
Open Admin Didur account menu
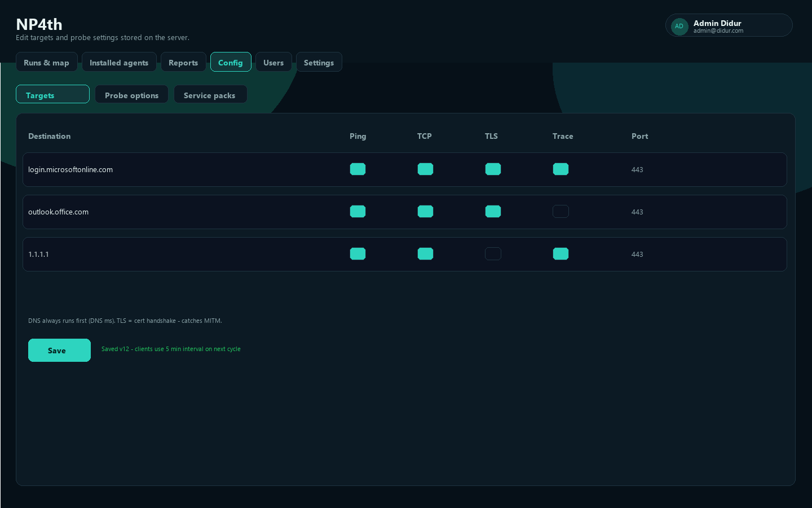coord(729,25)
